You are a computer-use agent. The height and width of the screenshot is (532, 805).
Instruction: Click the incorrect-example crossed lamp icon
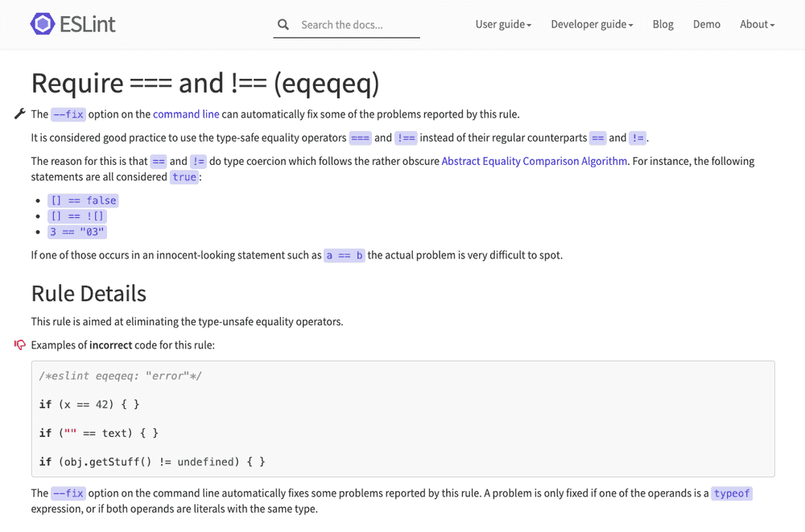(19, 344)
